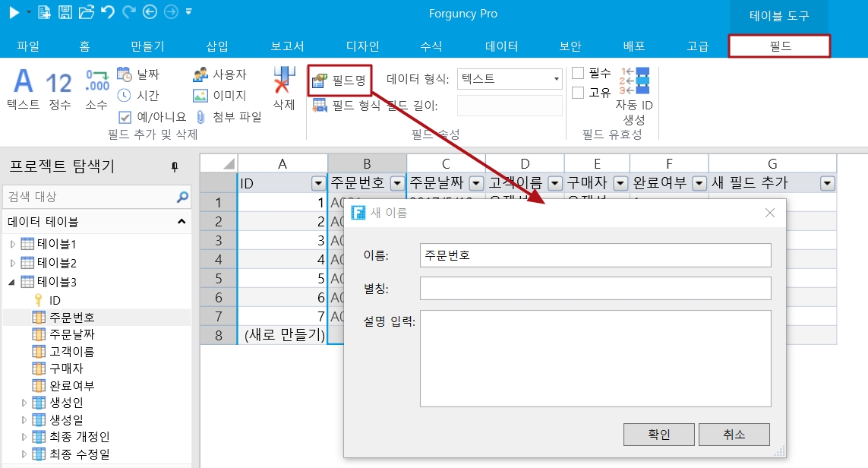Click the 취소 button in dialog
Screen dimensions: 868x468
point(734,435)
